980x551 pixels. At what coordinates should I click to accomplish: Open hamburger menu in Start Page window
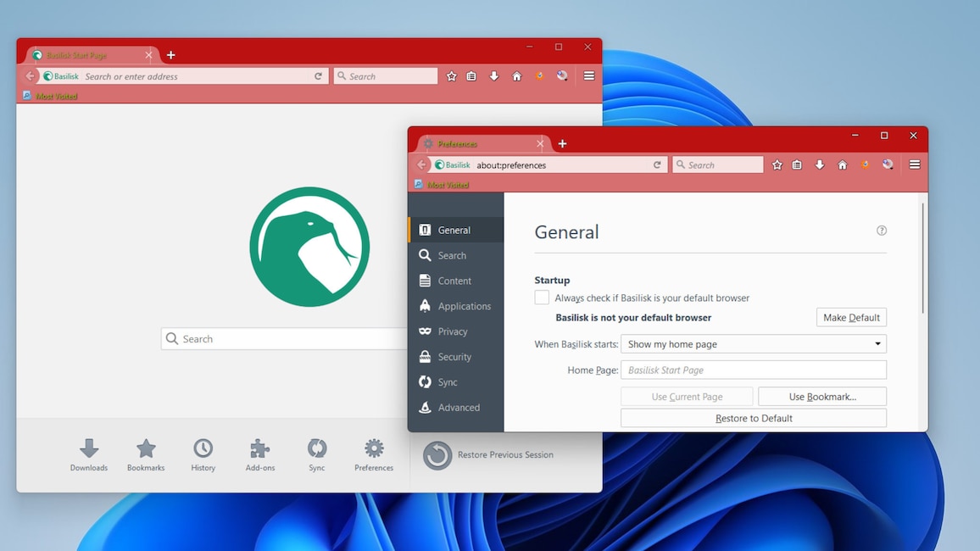588,76
